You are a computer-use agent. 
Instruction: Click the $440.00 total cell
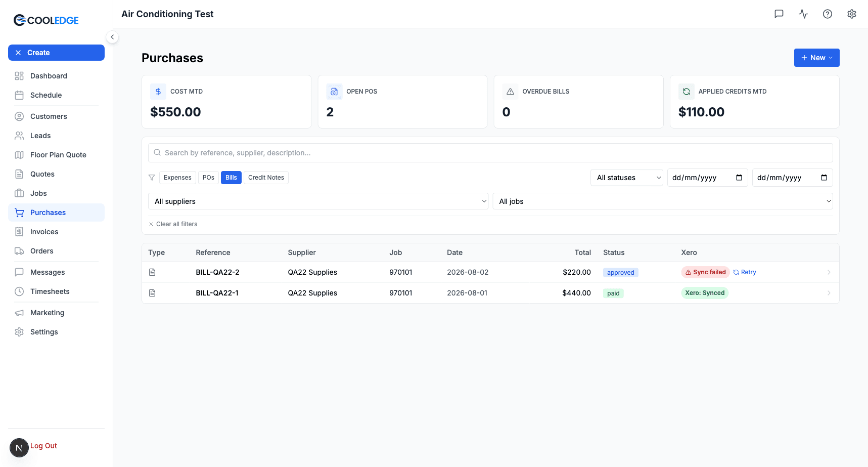[x=576, y=293]
